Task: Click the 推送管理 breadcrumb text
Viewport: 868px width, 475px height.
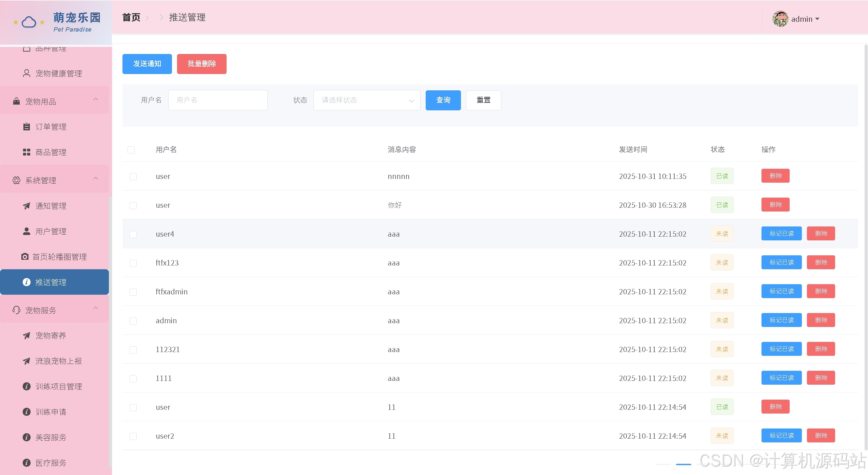Action: click(187, 17)
